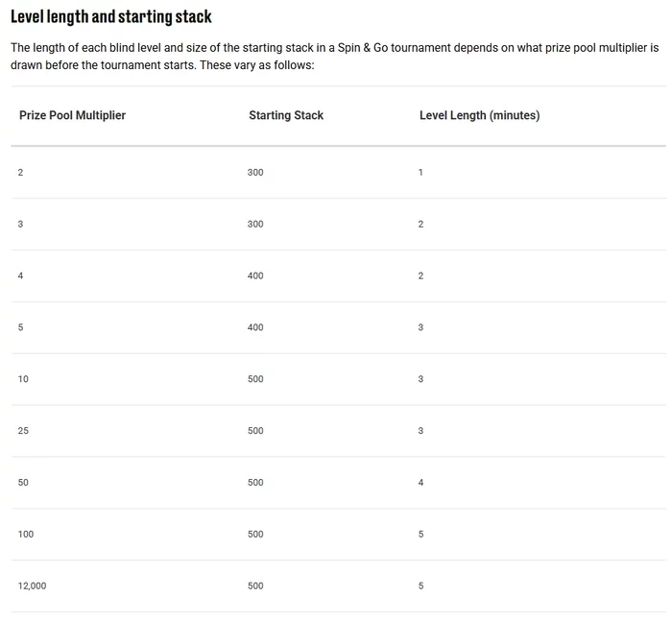Screen dimensions: 672x621
Task: Click the prize pool multiplier 5 cell
Action: [x=20, y=328]
